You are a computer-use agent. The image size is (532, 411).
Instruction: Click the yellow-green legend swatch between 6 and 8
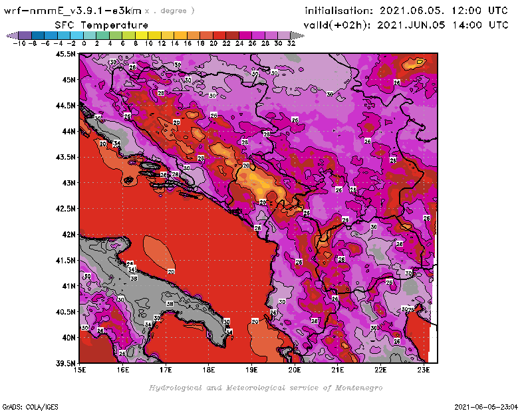[128, 35]
